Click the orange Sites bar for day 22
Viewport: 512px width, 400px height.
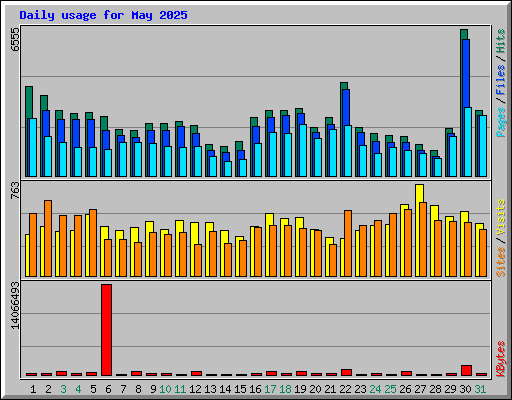(348, 243)
